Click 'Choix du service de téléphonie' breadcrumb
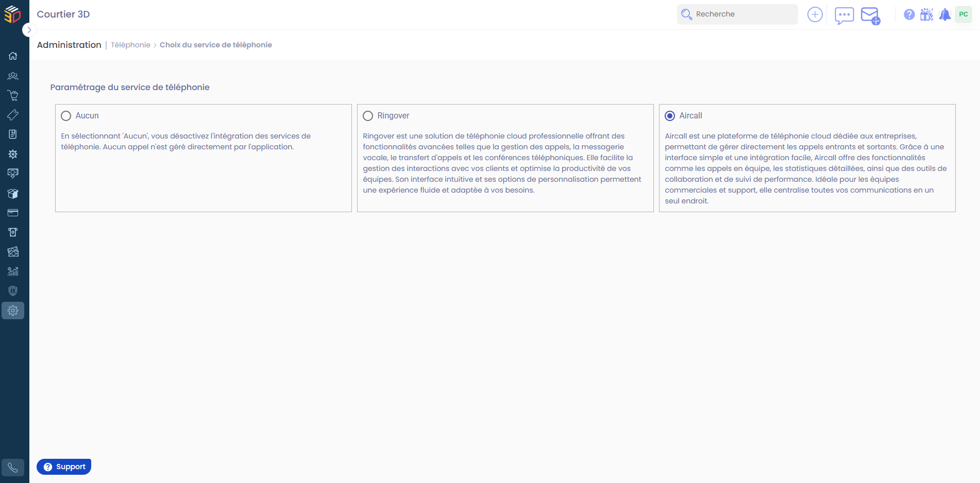Image resolution: width=980 pixels, height=483 pixels. point(216,45)
